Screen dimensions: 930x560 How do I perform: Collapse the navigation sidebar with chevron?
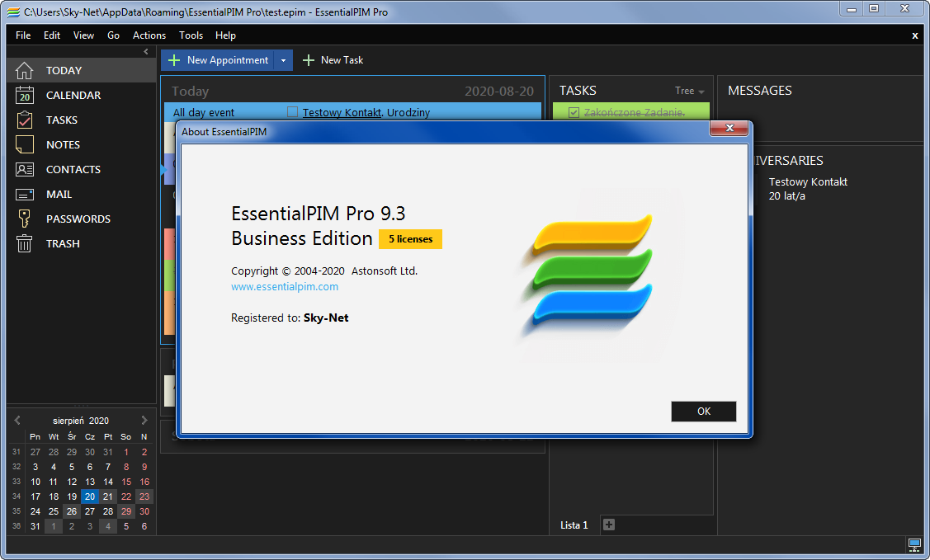(x=146, y=52)
